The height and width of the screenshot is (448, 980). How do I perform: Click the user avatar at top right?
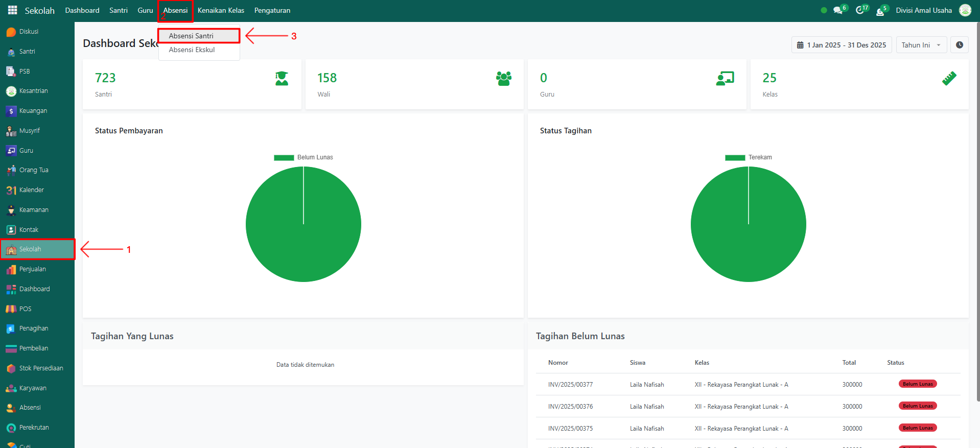(x=965, y=10)
